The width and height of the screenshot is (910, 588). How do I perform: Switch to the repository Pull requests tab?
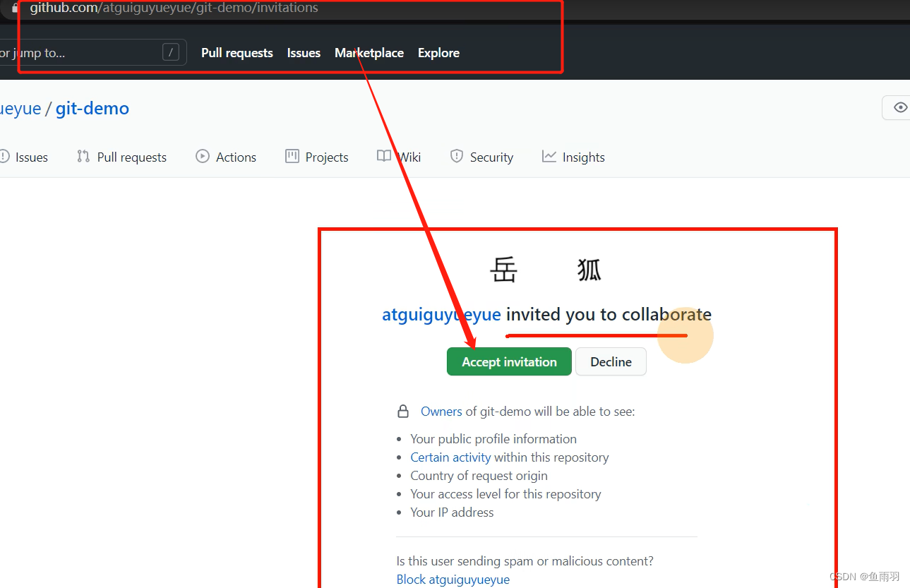pyautogui.click(x=121, y=157)
